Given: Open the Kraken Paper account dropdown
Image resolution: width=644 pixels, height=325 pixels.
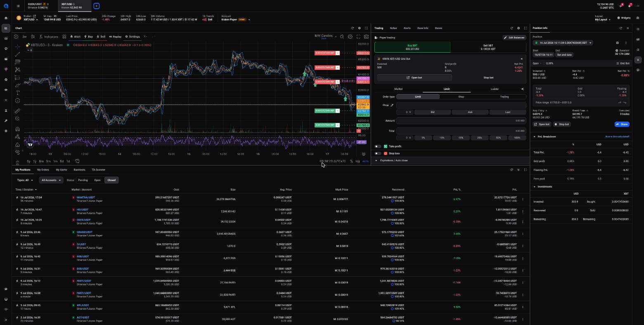Looking at the screenshot, I should tap(235, 19).
